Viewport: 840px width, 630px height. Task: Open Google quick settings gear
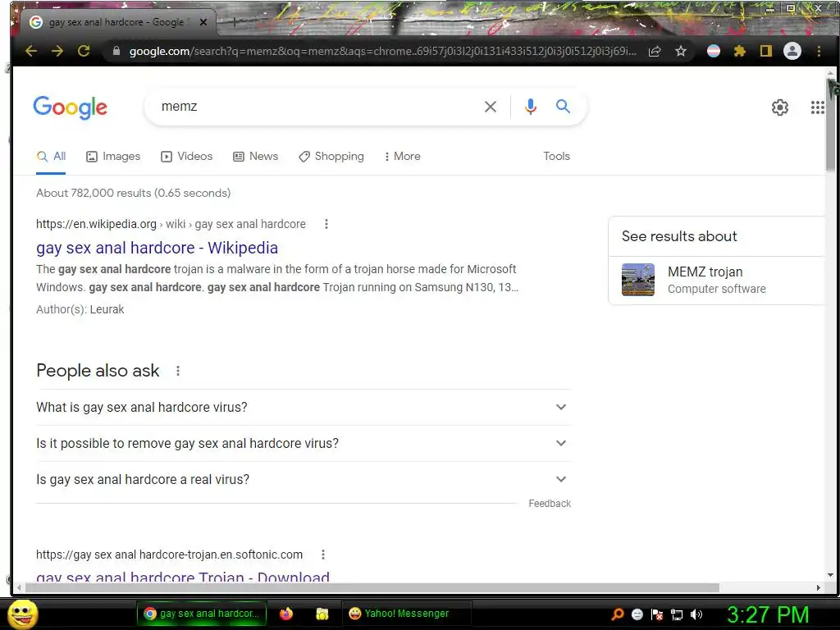click(x=780, y=107)
